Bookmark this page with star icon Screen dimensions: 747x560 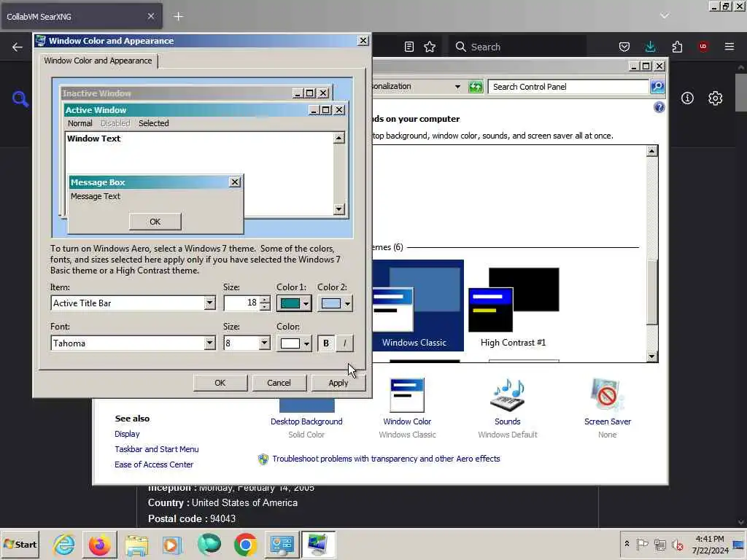[430, 47]
